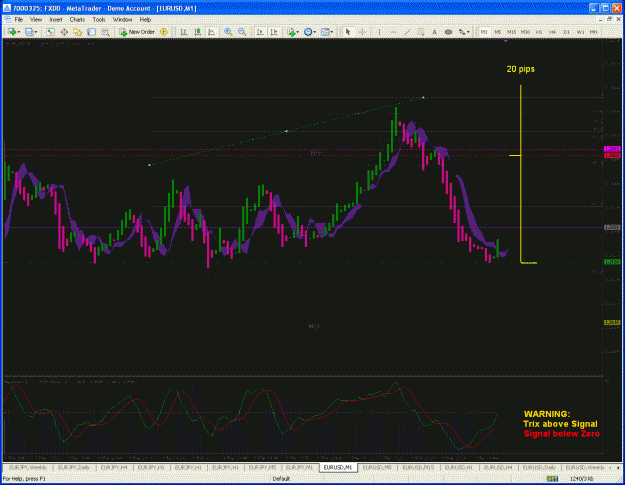Select the Horizontal Line drawing tool

click(x=393, y=32)
